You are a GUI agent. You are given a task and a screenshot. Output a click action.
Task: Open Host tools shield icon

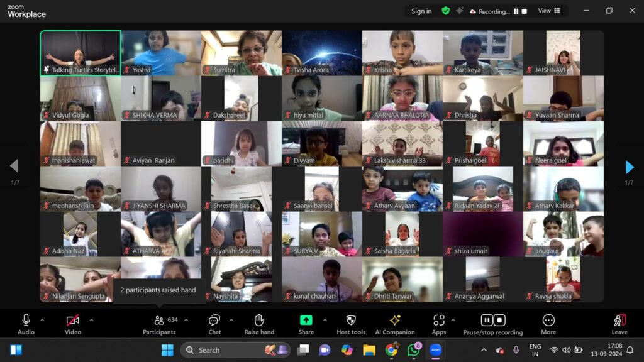pos(351,321)
